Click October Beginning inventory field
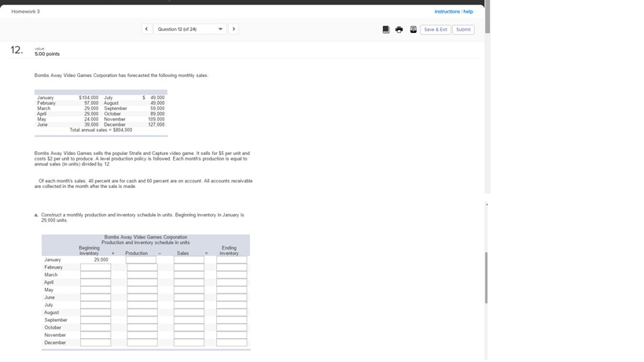The image size is (644, 362). pos(96,327)
